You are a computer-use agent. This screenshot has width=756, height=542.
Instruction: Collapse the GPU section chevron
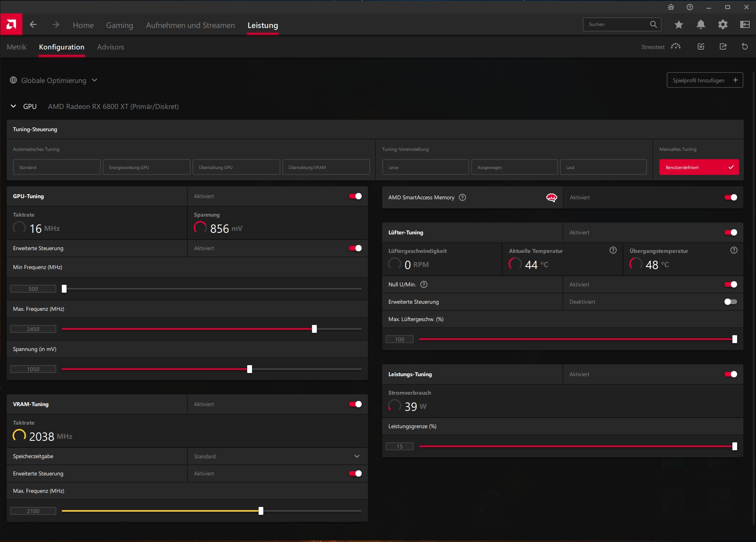click(13, 106)
